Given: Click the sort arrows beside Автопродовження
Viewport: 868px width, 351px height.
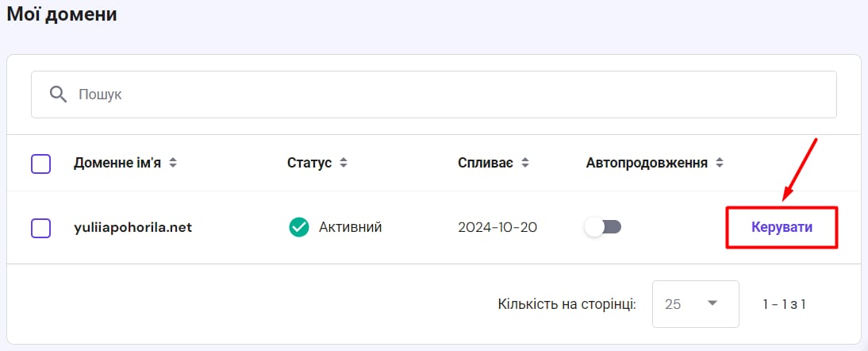Looking at the screenshot, I should [719, 164].
